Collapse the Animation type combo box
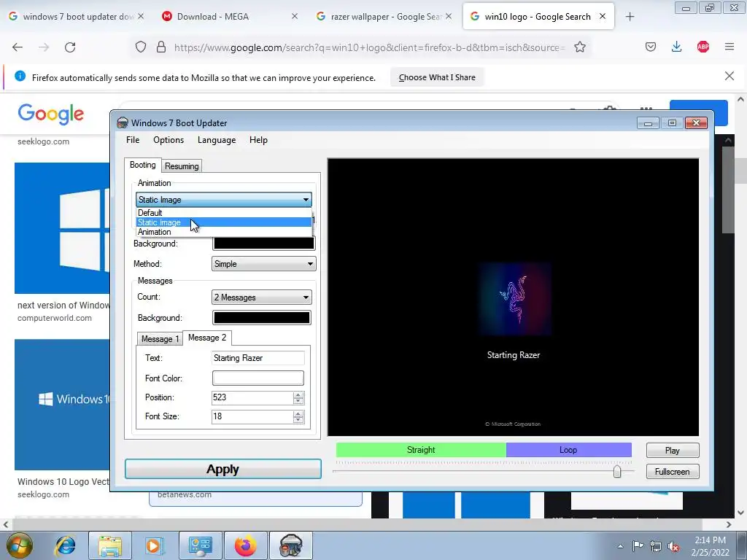 coord(223,200)
